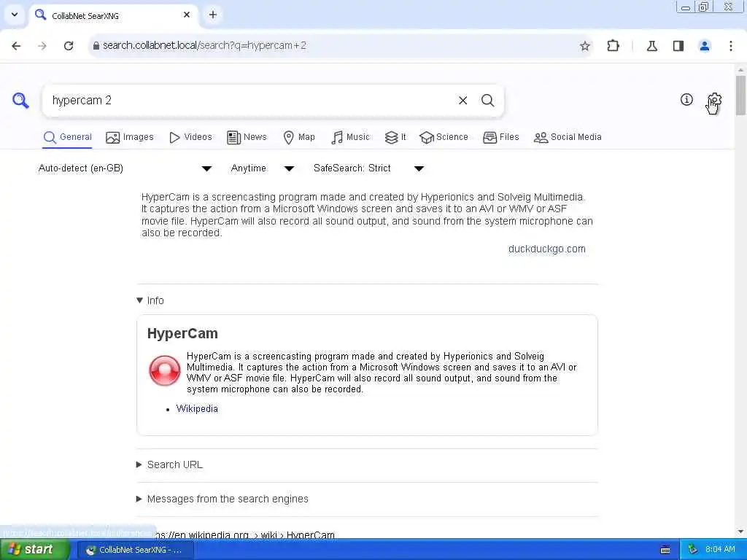View site security lock icon
747x560 pixels.
point(96,46)
